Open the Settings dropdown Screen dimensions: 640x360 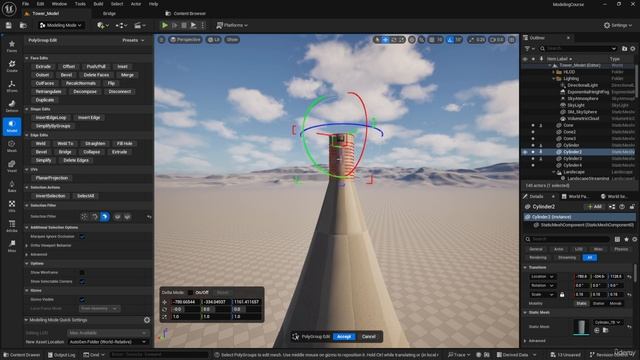point(618,25)
